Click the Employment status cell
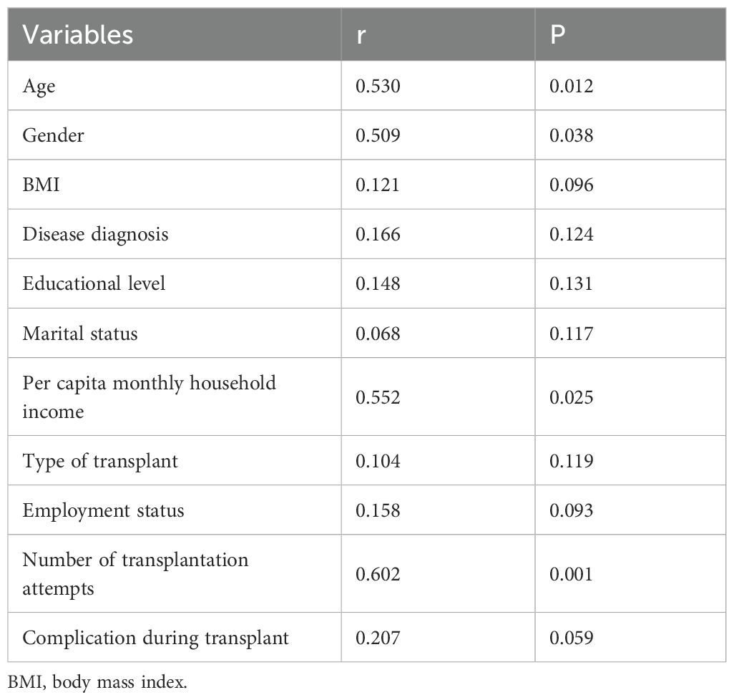 [x=103, y=510]
